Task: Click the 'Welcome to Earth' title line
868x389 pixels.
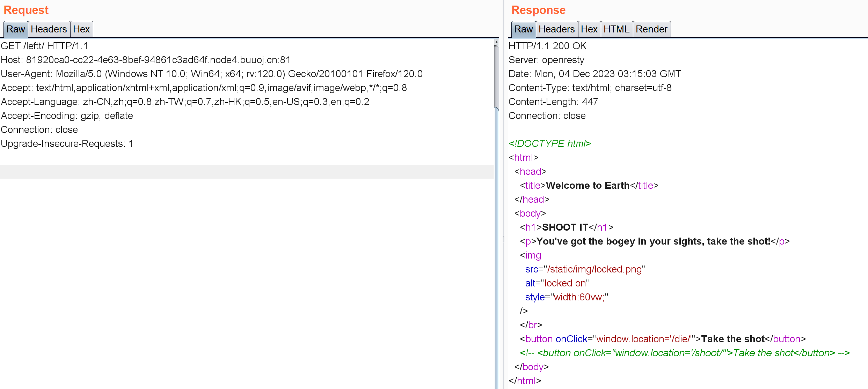Action: (x=589, y=186)
